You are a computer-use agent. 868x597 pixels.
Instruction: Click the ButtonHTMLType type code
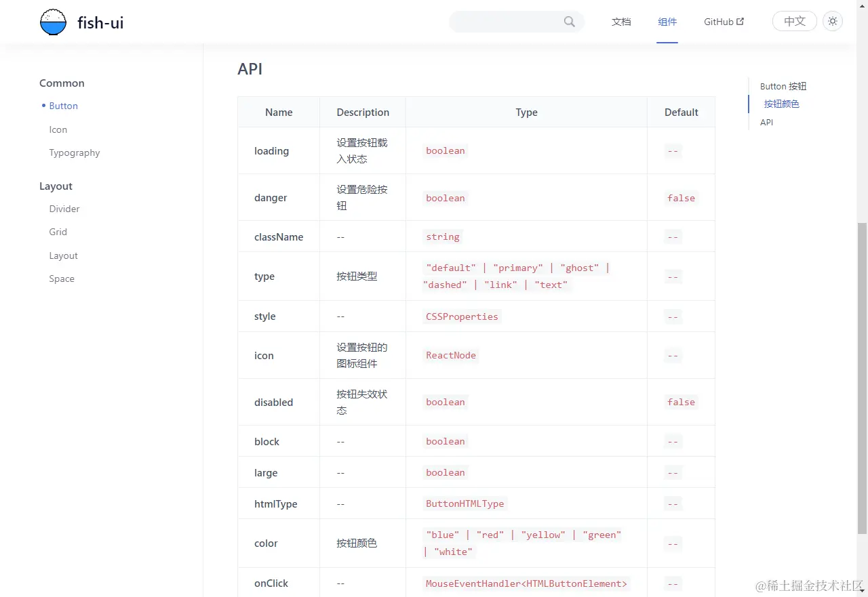click(x=465, y=503)
